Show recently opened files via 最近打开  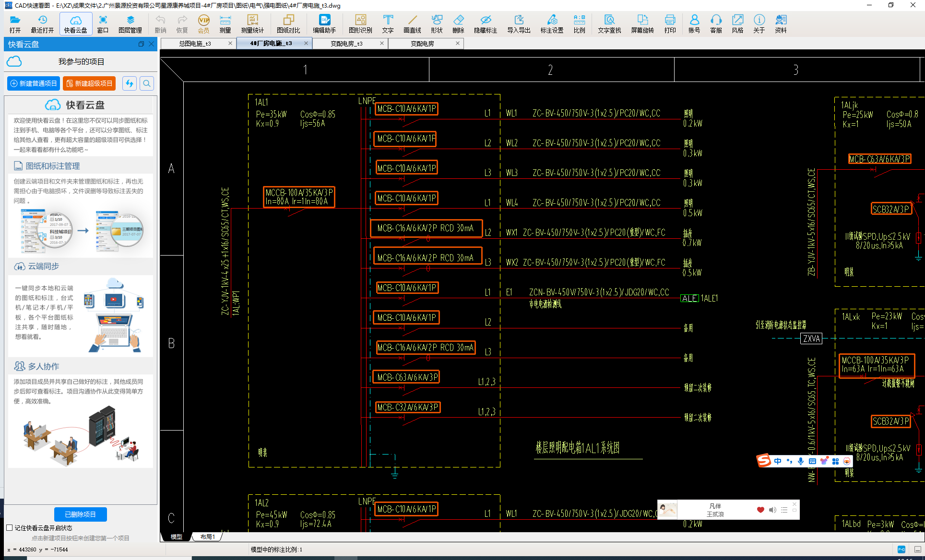pyautogui.click(x=42, y=23)
